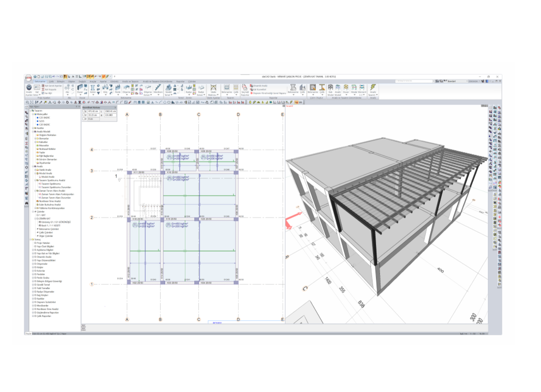Select ZEMİN KAT drawing in tree
541x392 pixels.
(43, 218)
